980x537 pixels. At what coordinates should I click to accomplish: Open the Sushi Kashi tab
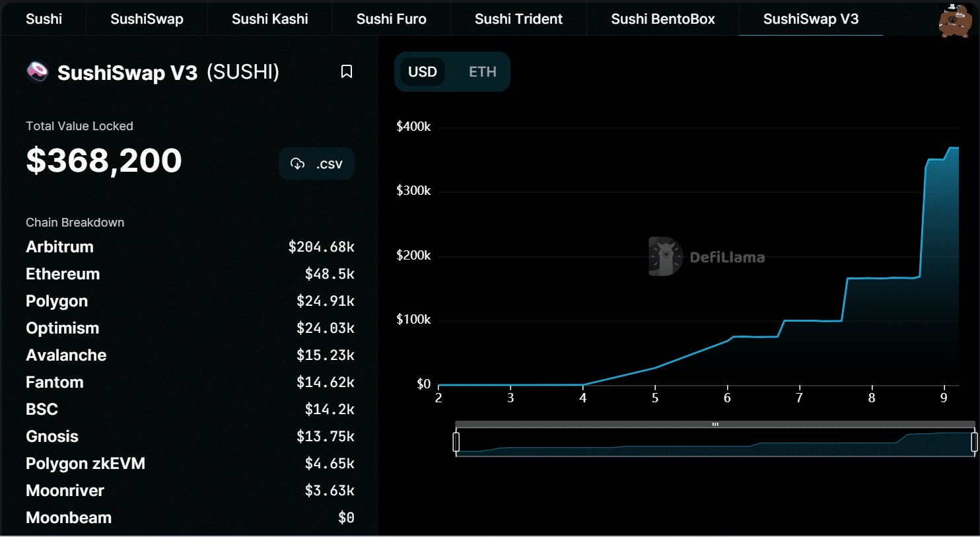point(269,19)
